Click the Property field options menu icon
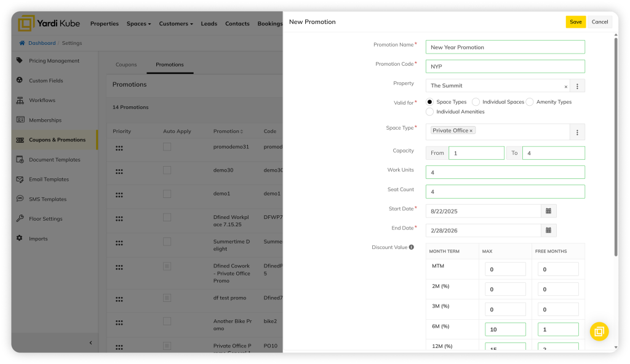630x364 pixels. 577,86
